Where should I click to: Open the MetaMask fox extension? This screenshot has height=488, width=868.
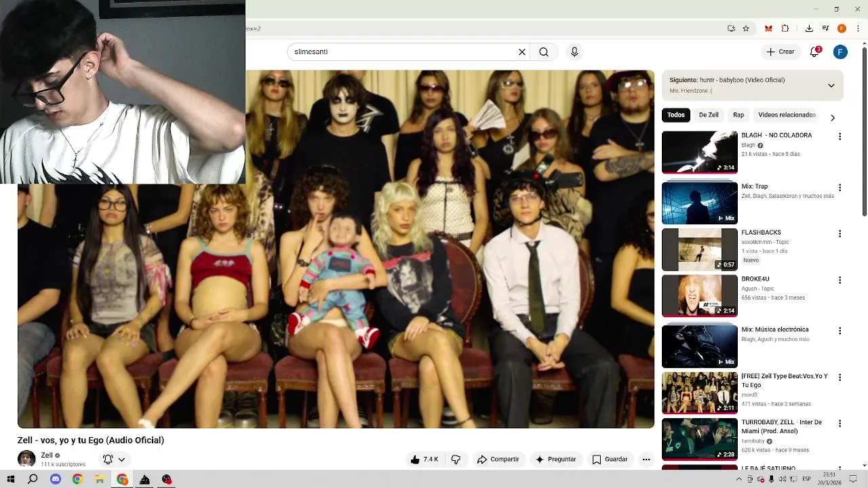click(768, 28)
